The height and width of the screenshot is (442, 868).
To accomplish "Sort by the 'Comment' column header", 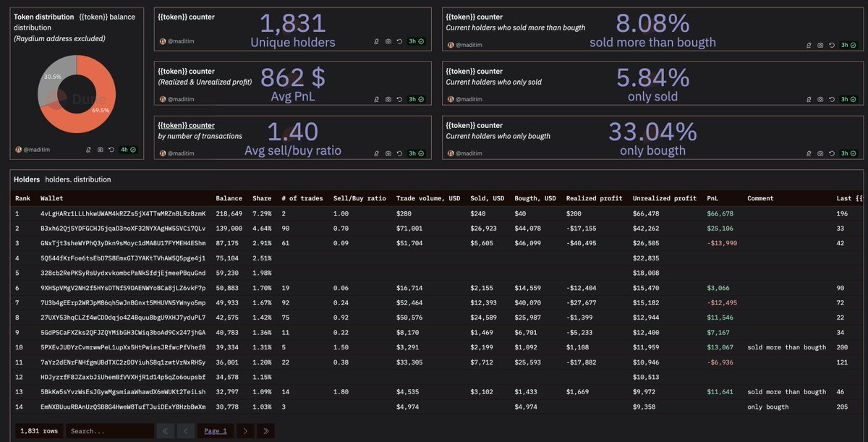I will (760, 198).
